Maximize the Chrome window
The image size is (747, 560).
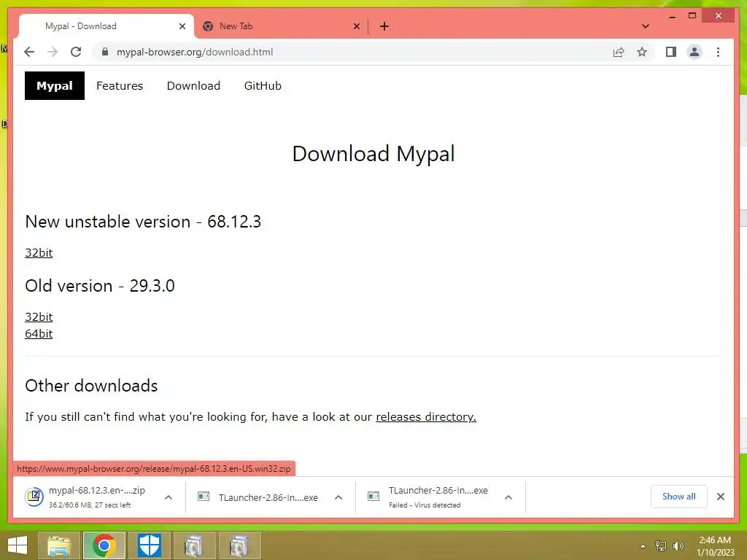pyautogui.click(x=692, y=16)
